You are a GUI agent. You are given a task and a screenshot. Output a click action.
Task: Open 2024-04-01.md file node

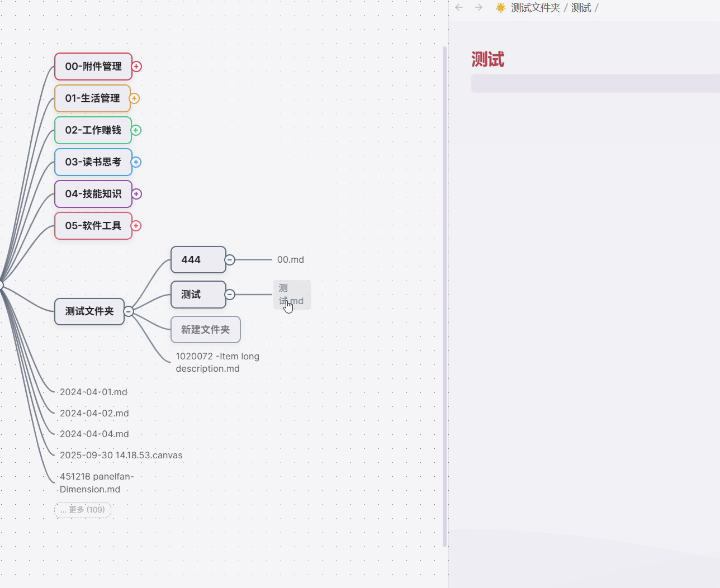coord(93,392)
